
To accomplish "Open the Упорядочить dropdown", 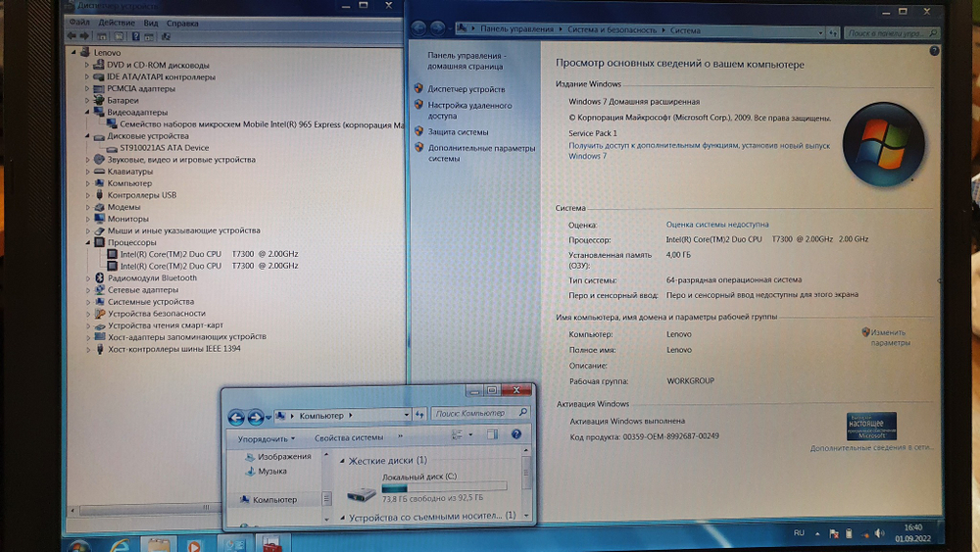I will (266, 438).
